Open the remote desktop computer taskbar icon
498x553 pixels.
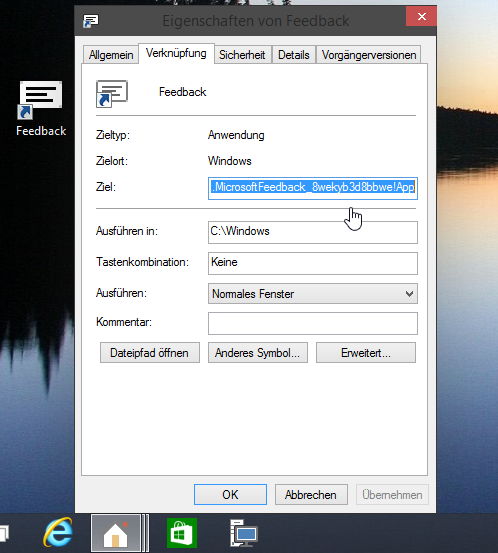click(x=243, y=533)
